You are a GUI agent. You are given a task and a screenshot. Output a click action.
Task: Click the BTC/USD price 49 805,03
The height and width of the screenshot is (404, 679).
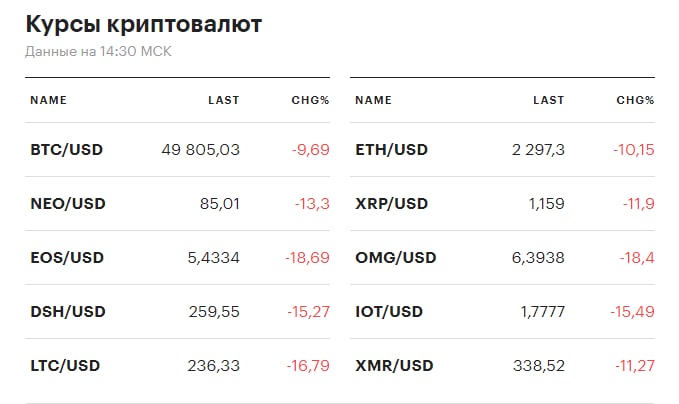(x=200, y=150)
